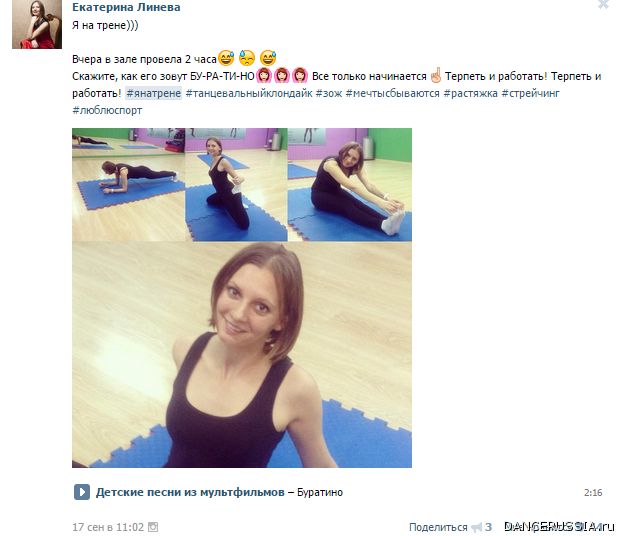Click the Поделиться share link

[438, 527]
